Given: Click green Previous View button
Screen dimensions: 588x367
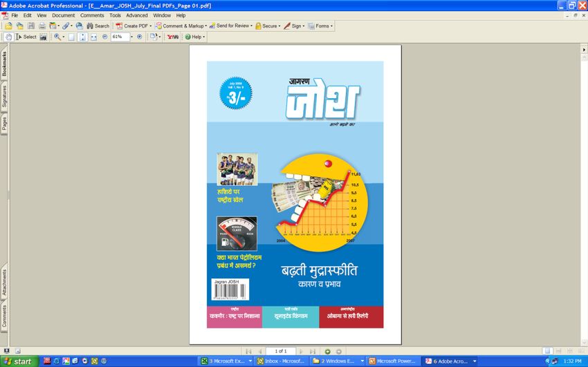Looking at the screenshot, I should click(x=327, y=351).
